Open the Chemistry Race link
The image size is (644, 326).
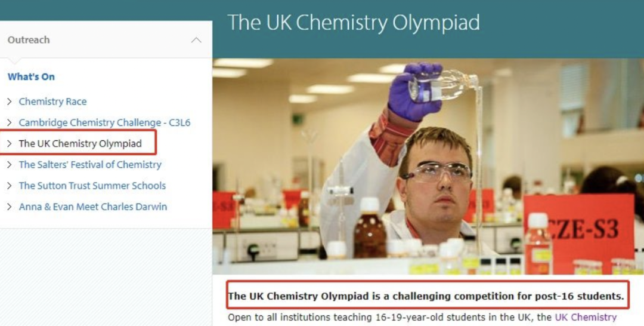52,102
